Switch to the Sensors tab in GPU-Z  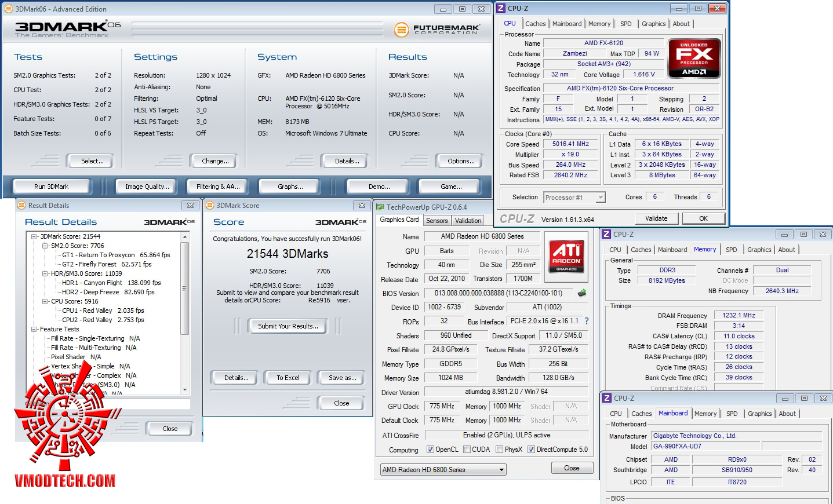point(436,221)
